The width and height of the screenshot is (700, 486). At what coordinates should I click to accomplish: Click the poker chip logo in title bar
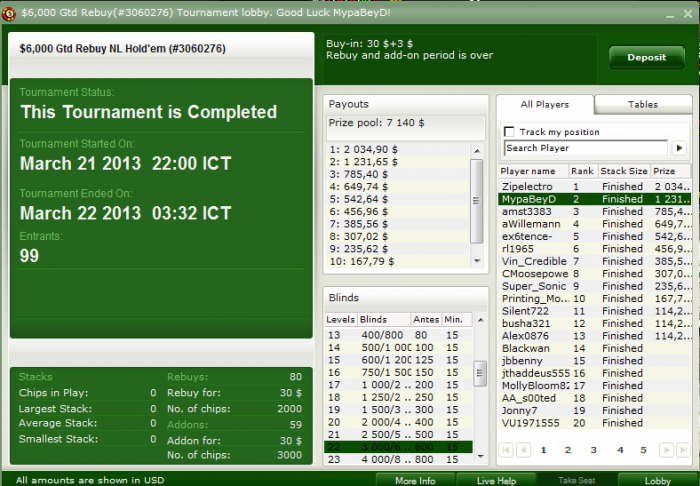coord(9,13)
